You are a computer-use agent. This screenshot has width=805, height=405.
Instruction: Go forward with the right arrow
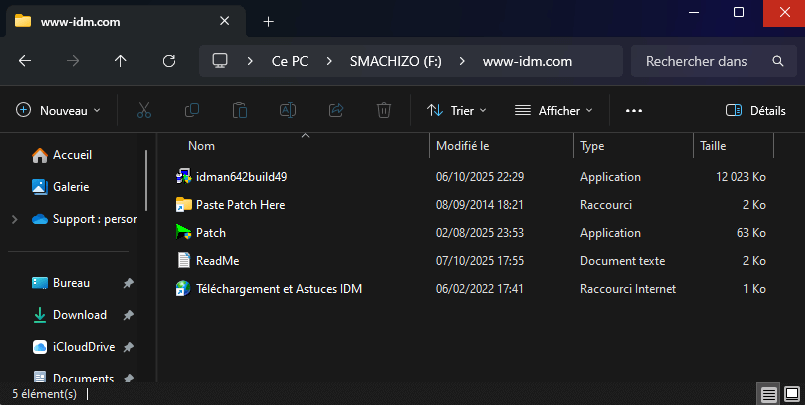tap(73, 61)
